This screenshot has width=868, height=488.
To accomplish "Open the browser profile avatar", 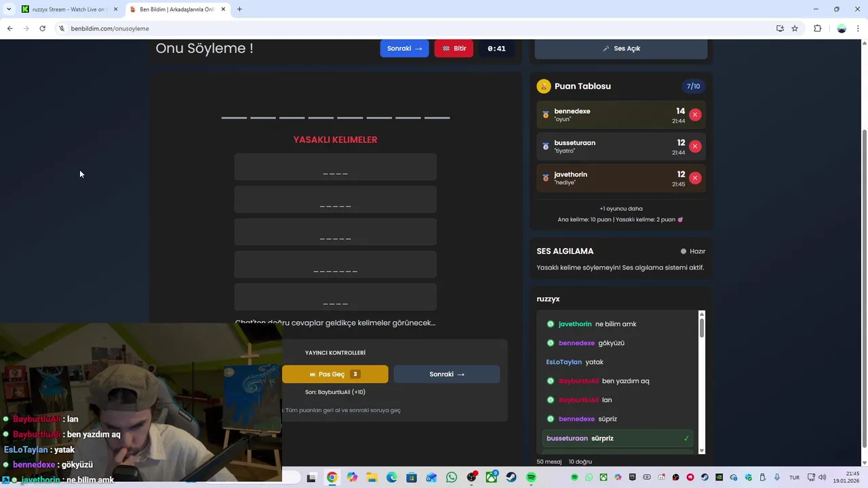I will coord(842,28).
